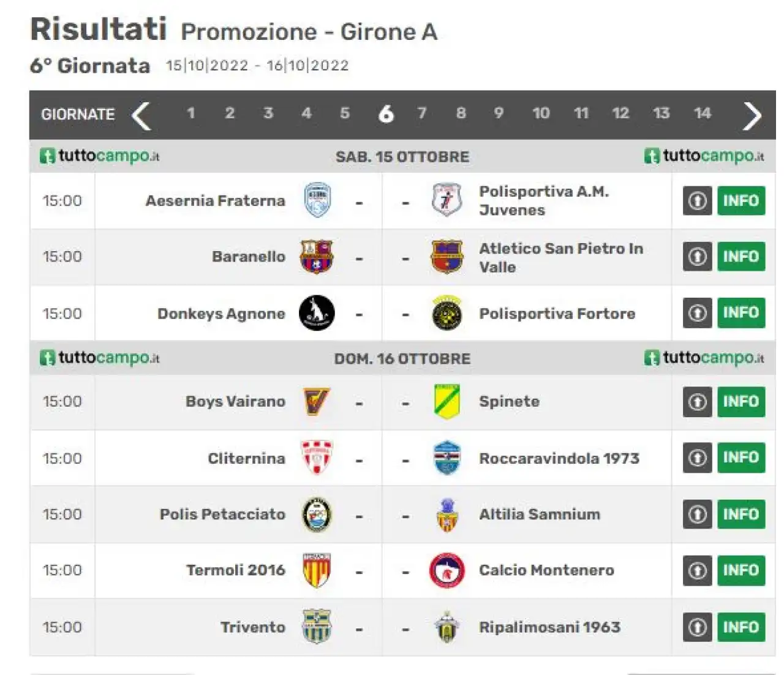This screenshot has width=784, height=675.
Task: Open the Aesernia Fraterna team crest
Action: tap(317, 200)
